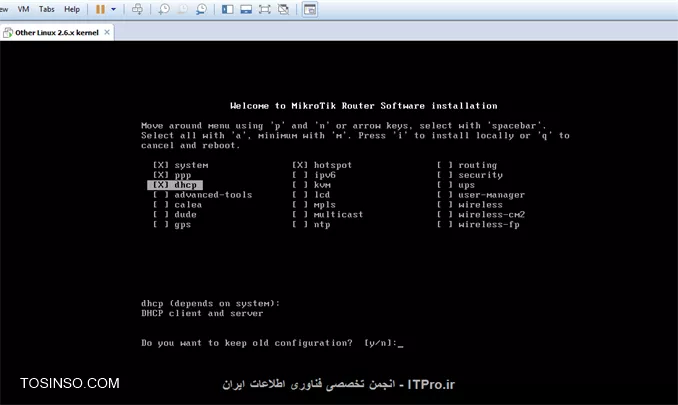678x405 pixels.
Task: Toggle the user-manager package checkbox
Action: 445,195
